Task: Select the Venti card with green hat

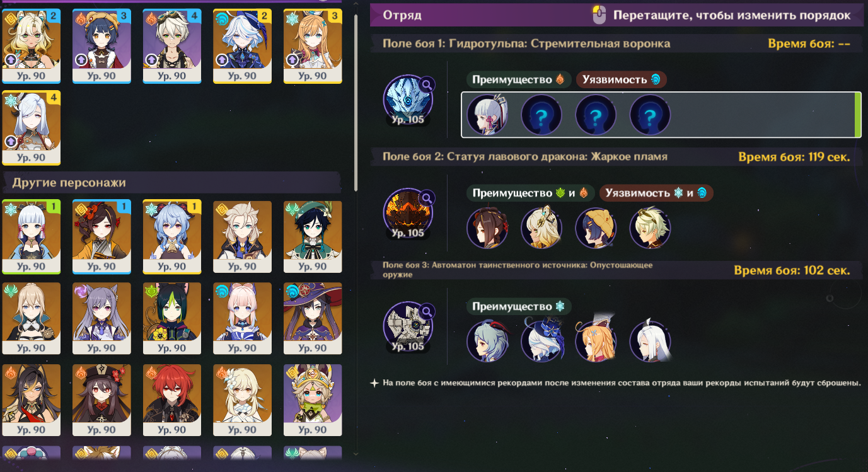Action: 313,237
